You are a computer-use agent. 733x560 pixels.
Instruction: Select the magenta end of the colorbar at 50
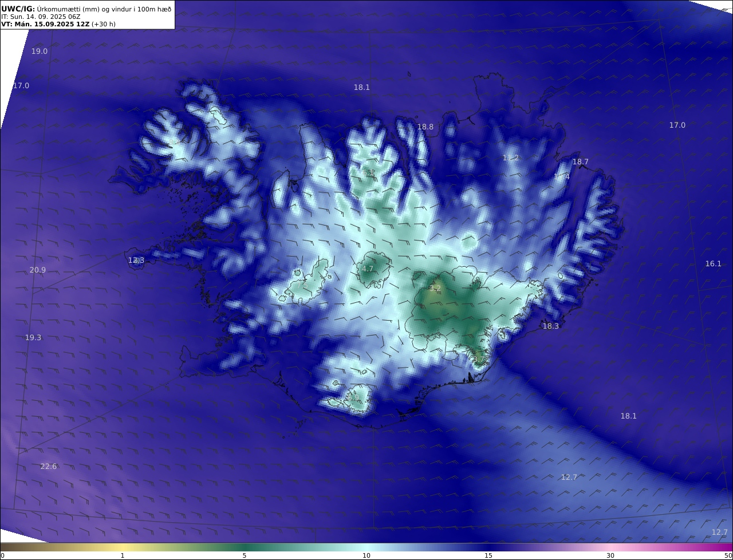[x=728, y=547]
